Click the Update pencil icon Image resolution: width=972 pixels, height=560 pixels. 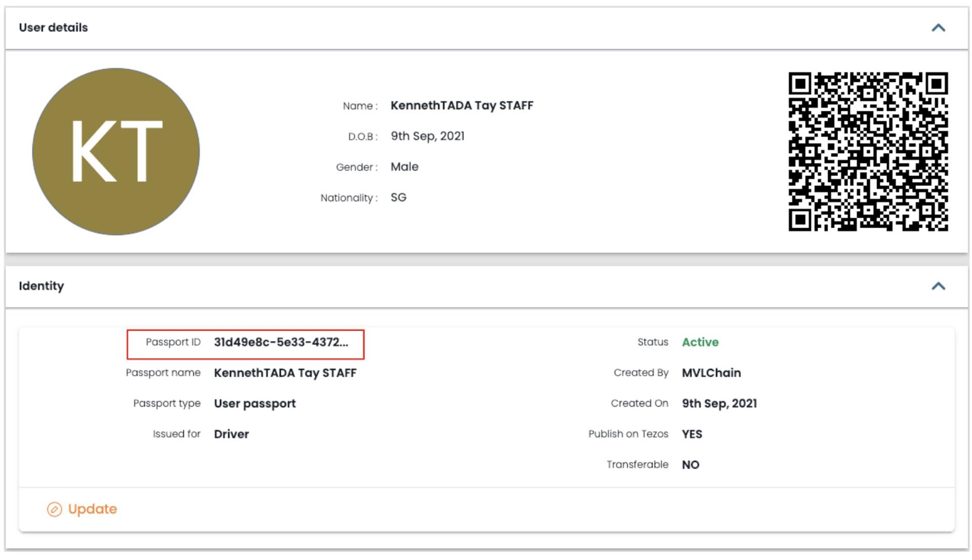(x=55, y=509)
